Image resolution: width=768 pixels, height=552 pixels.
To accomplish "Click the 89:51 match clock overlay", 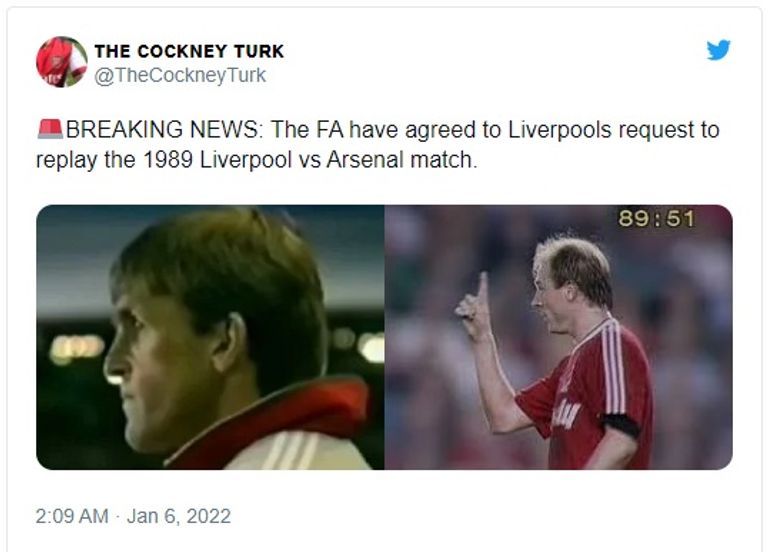I will coord(656,218).
